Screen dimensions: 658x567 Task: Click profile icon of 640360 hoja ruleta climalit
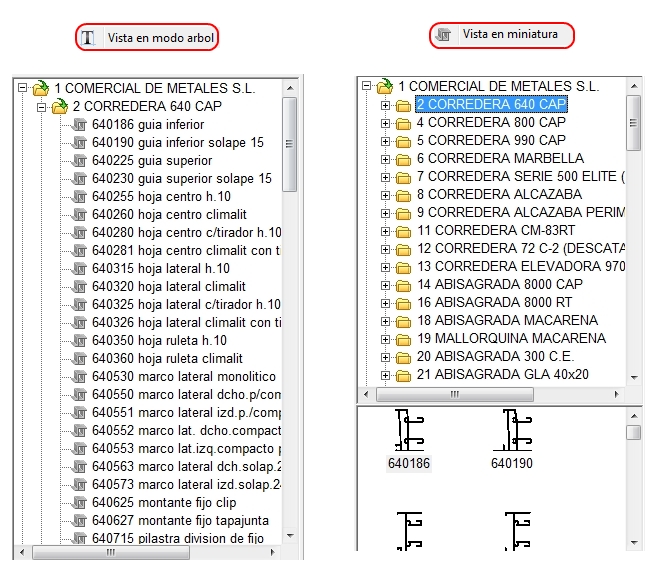79,359
